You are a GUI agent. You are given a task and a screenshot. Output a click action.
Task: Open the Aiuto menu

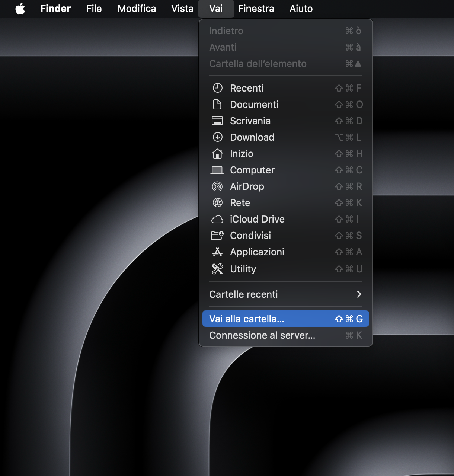click(301, 9)
